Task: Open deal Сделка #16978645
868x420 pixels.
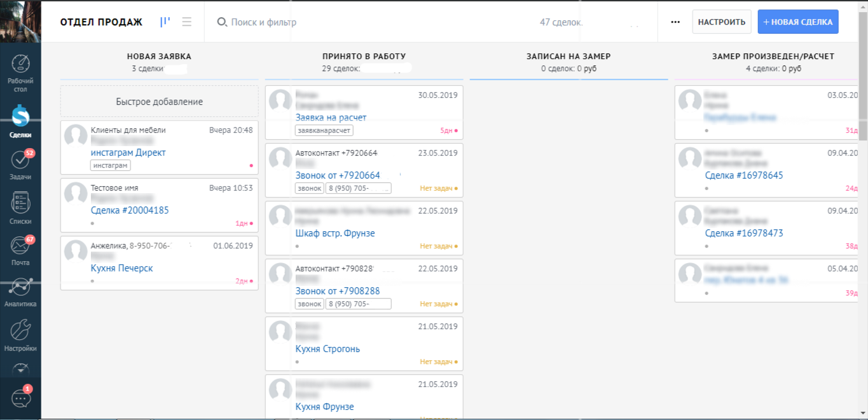Action: (744, 175)
